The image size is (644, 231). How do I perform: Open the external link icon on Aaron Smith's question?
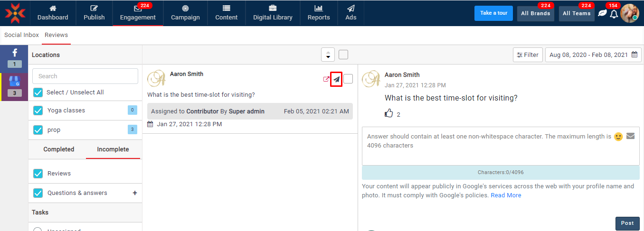pyautogui.click(x=326, y=79)
